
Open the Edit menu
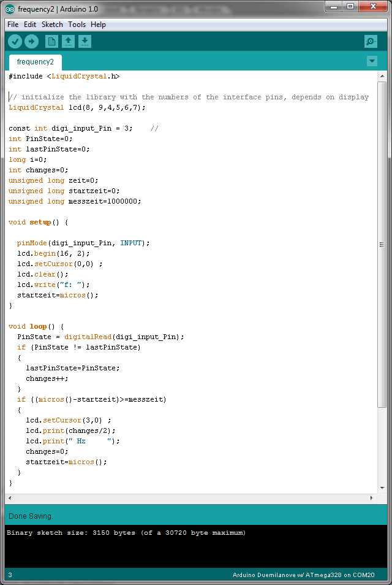click(x=30, y=25)
